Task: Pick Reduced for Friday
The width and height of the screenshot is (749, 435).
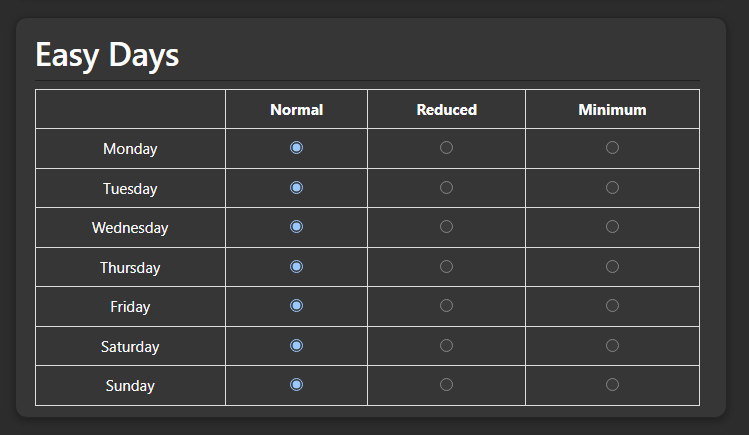Action: [446, 306]
